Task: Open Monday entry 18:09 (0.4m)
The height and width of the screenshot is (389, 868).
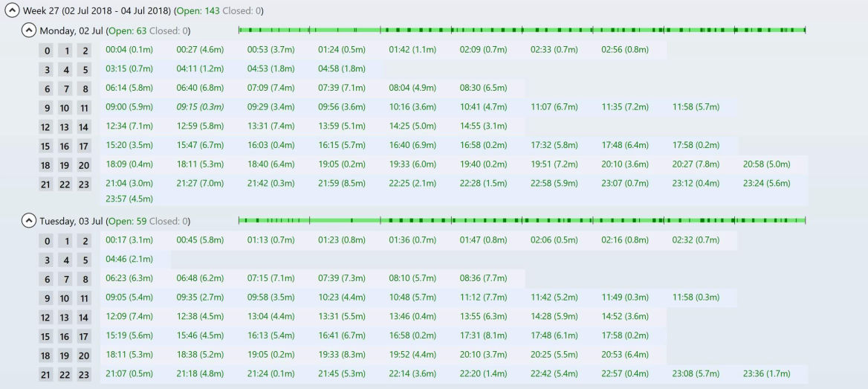Action: coord(129,164)
